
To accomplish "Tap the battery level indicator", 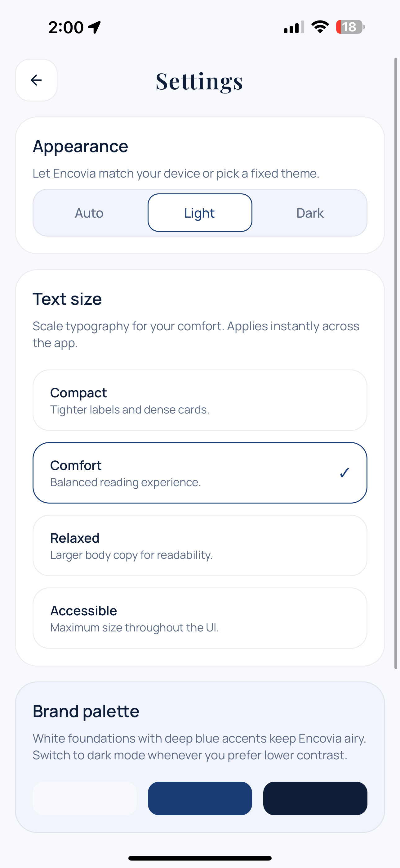I will 350,27.
